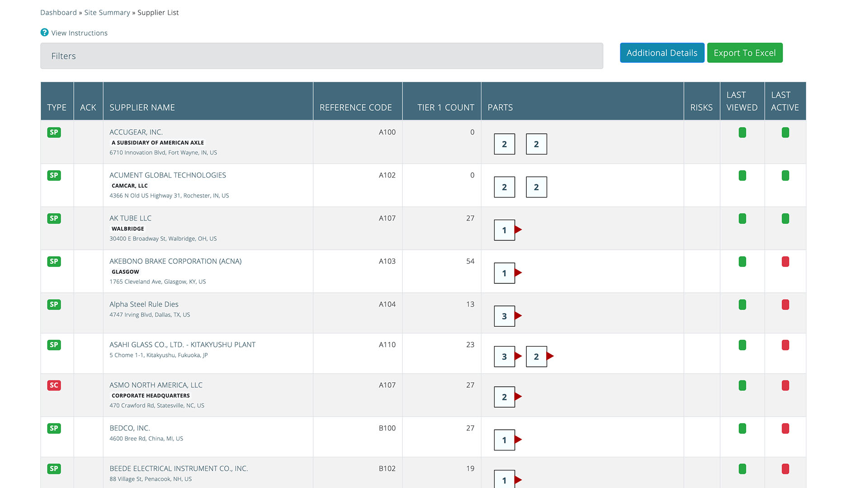Viewport: 868px width, 488px height.
Task: Click the View Instructions help icon
Action: point(44,33)
